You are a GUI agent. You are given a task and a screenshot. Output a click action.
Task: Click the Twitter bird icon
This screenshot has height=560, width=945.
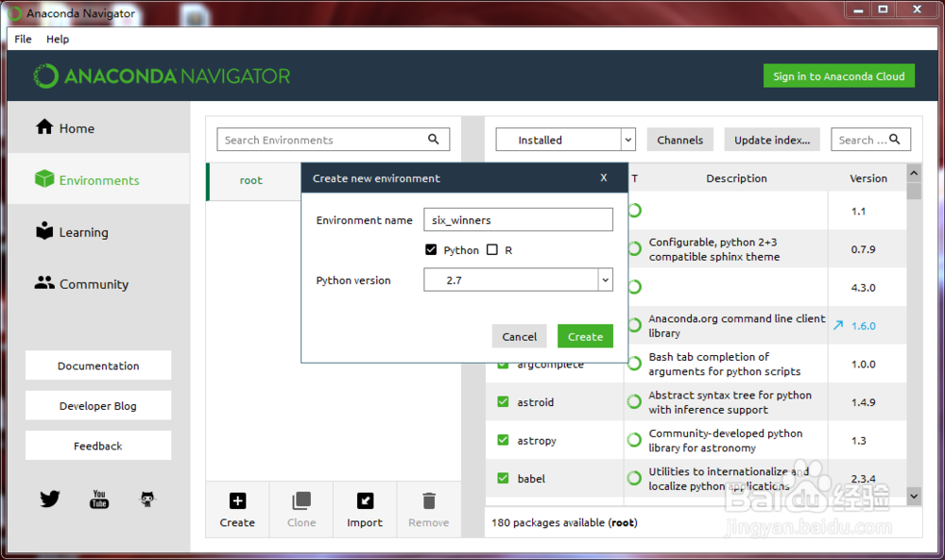tap(50, 500)
